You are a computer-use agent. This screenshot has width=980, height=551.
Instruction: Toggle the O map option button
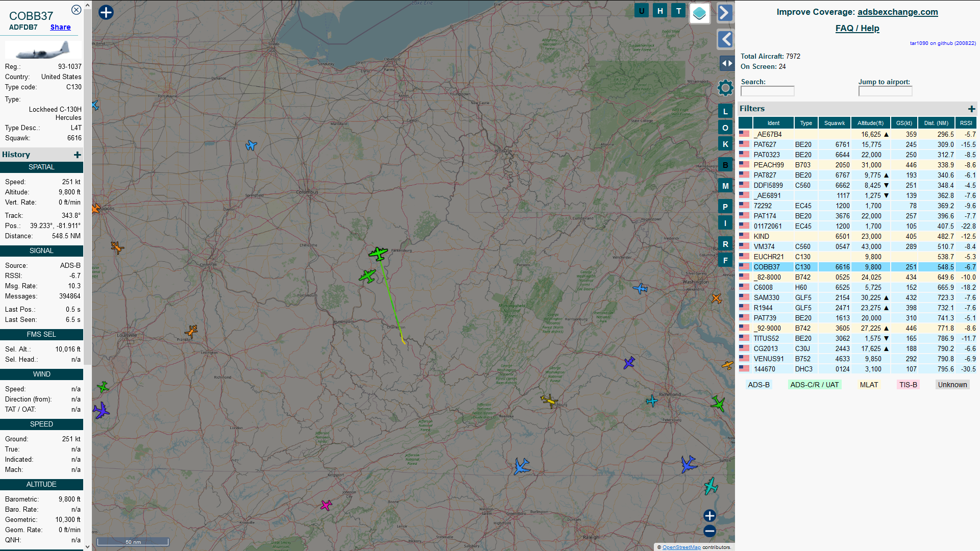(725, 128)
